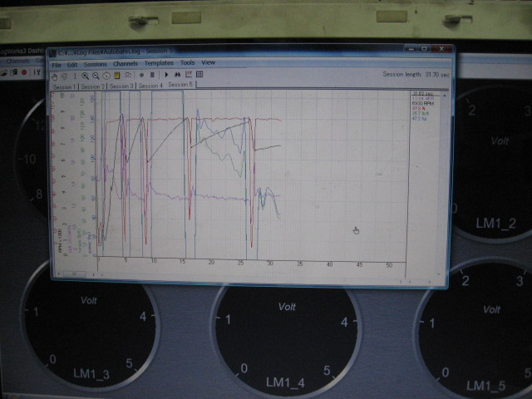
Task: Switch to Session 4 tab
Action: tap(150, 86)
